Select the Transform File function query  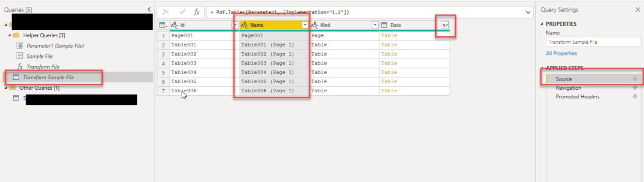click(43, 67)
